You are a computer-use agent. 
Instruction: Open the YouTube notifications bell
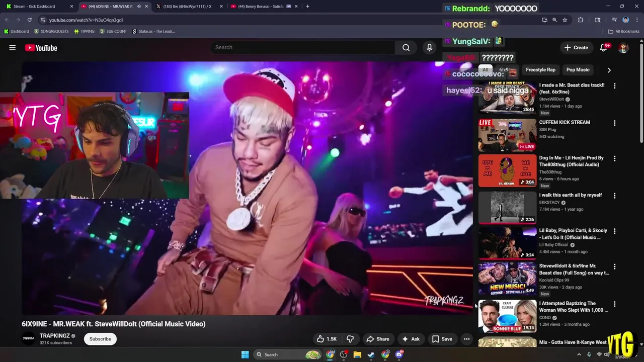pos(604,48)
